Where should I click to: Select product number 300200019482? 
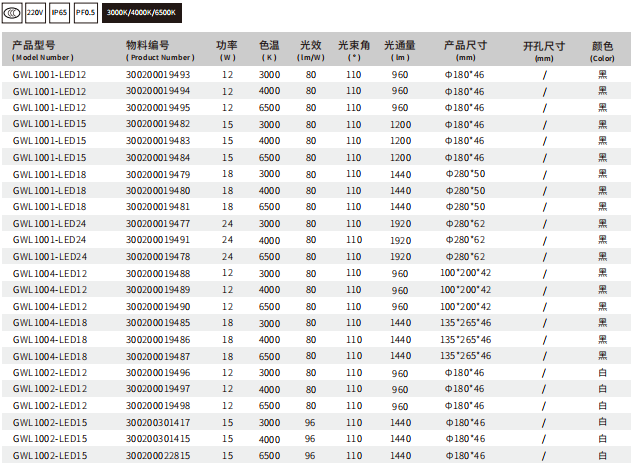(x=158, y=124)
